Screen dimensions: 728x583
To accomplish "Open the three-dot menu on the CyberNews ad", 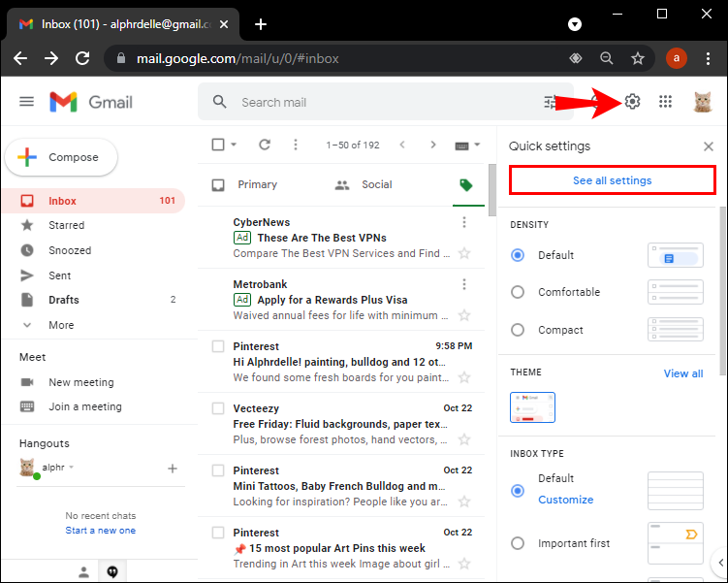I will (x=463, y=222).
